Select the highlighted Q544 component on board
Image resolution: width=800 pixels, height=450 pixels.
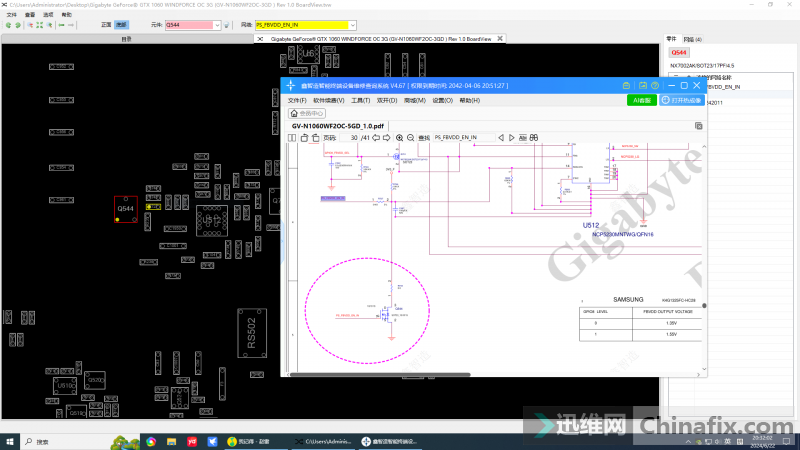point(125,209)
